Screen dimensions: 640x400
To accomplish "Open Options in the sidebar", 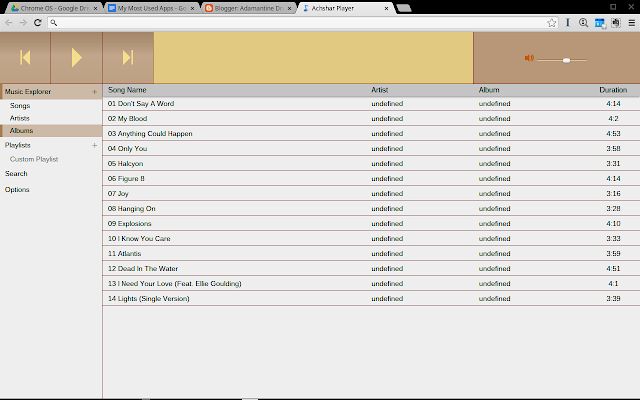I will tap(17, 190).
